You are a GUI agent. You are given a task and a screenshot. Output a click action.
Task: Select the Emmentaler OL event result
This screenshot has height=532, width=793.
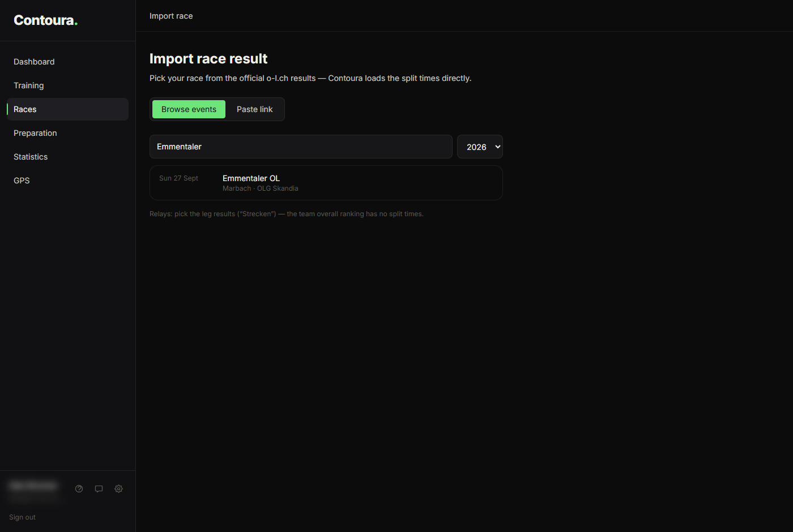click(x=326, y=183)
